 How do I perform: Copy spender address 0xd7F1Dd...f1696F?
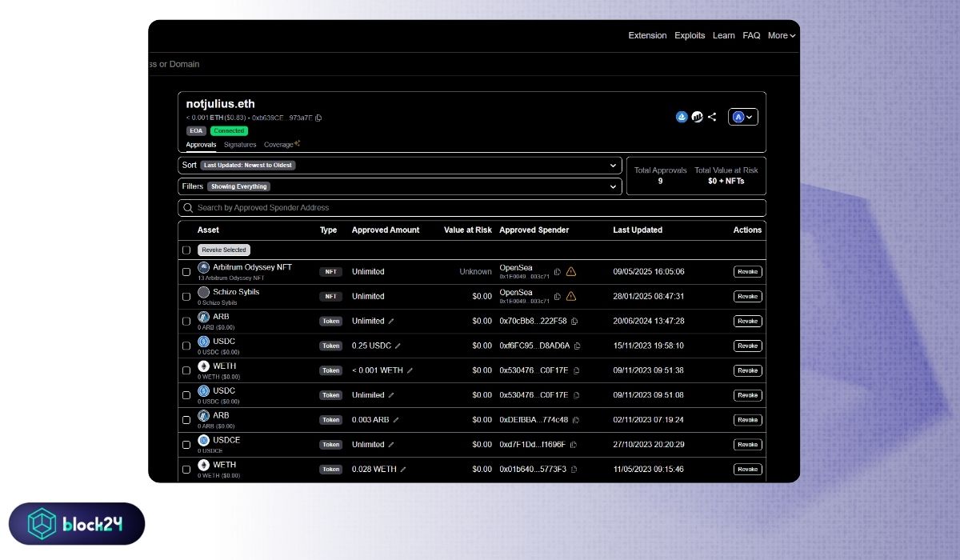pos(573,445)
